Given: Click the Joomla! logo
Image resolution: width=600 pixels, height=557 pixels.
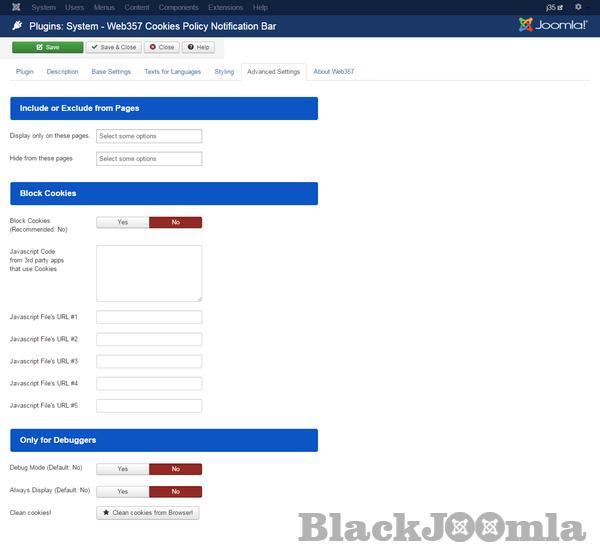Looking at the screenshot, I should (553, 26).
